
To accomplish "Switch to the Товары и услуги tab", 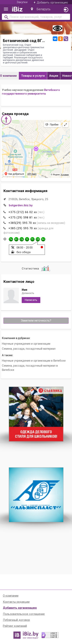I will click(33, 76).
